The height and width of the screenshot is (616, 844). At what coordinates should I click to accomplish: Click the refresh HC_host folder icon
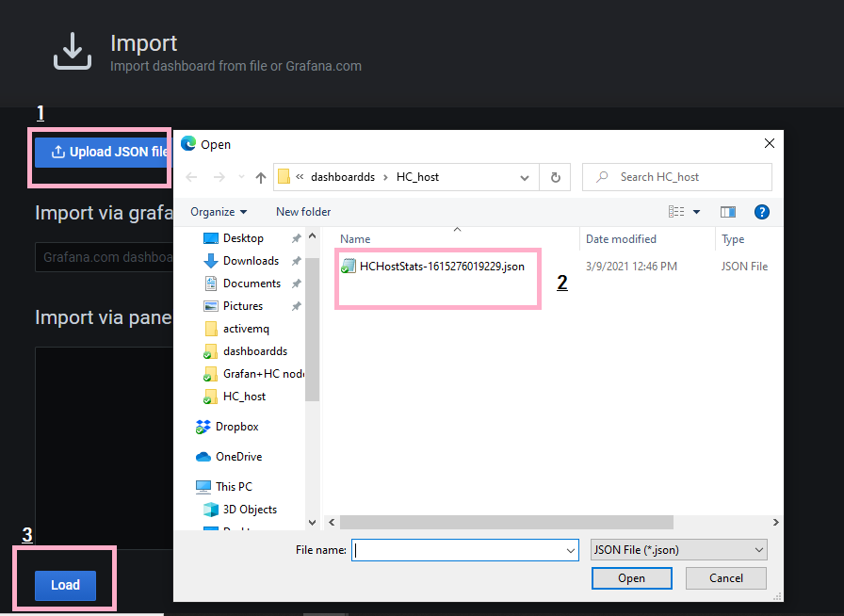pos(555,177)
